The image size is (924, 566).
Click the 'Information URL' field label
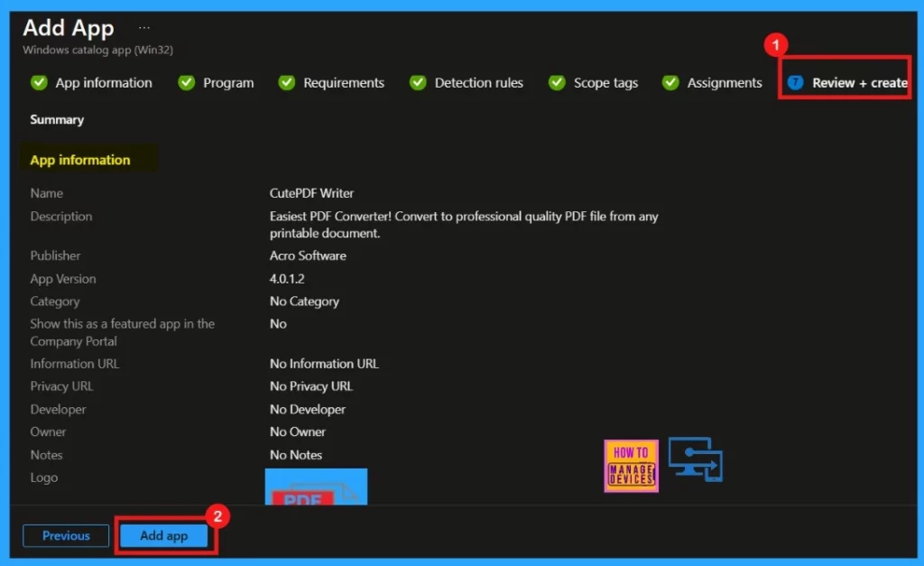(75, 363)
